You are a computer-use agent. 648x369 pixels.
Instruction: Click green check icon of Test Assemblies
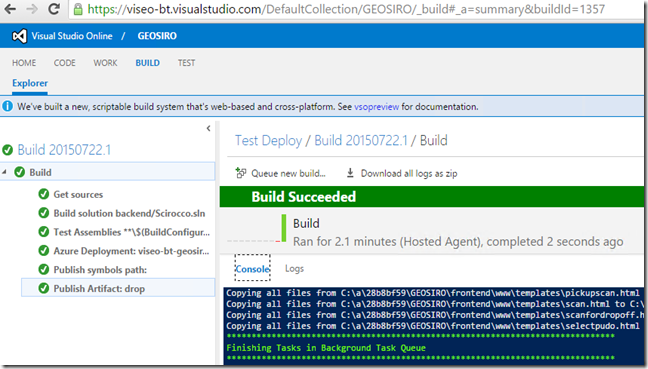click(43, 232)
